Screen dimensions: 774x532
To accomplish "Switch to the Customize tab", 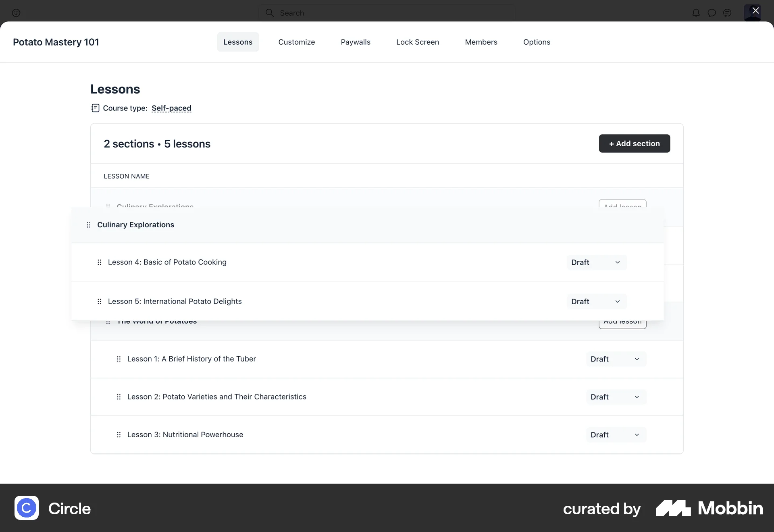I will (x=296, y=42).
